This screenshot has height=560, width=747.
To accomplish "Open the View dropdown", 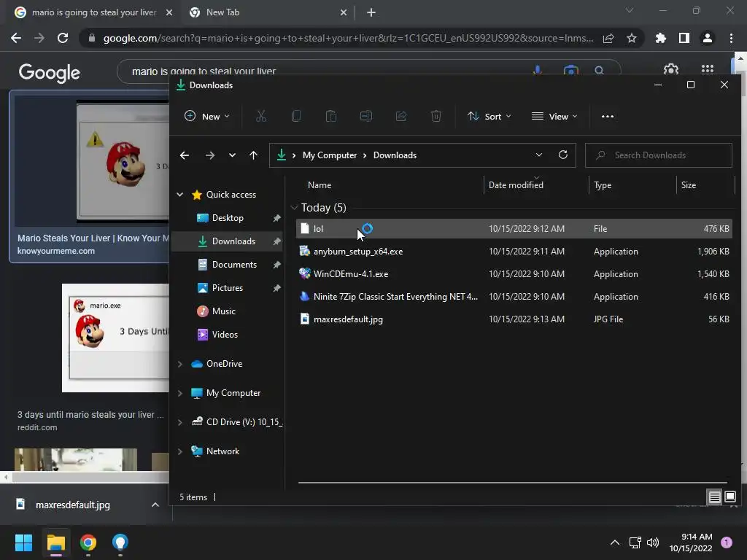I will point(554,116).
